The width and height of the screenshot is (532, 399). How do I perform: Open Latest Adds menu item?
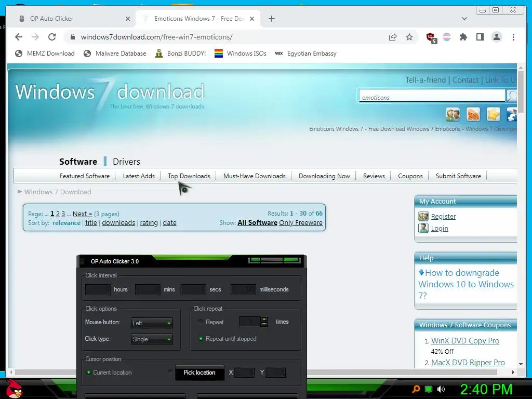coord(139,176)
